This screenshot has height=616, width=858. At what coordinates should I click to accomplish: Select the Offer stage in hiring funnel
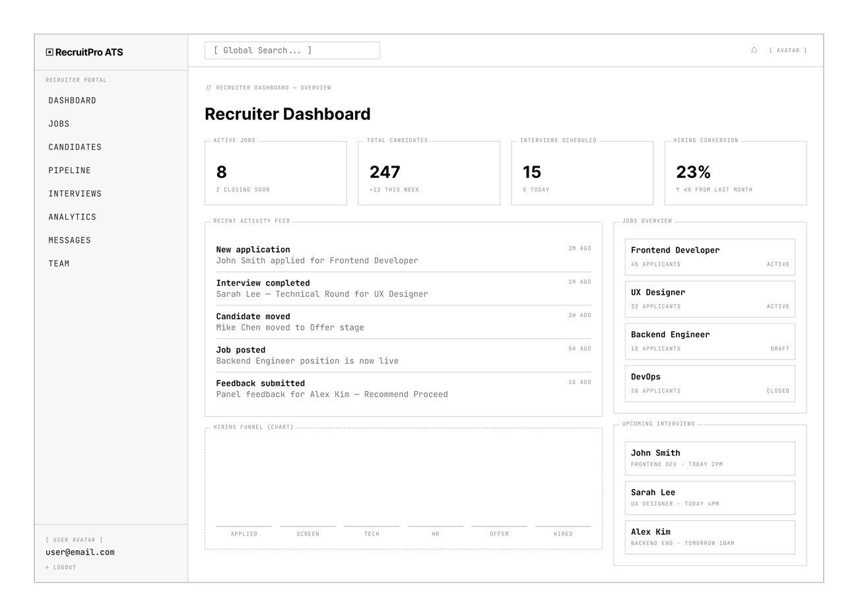(499, 530)
